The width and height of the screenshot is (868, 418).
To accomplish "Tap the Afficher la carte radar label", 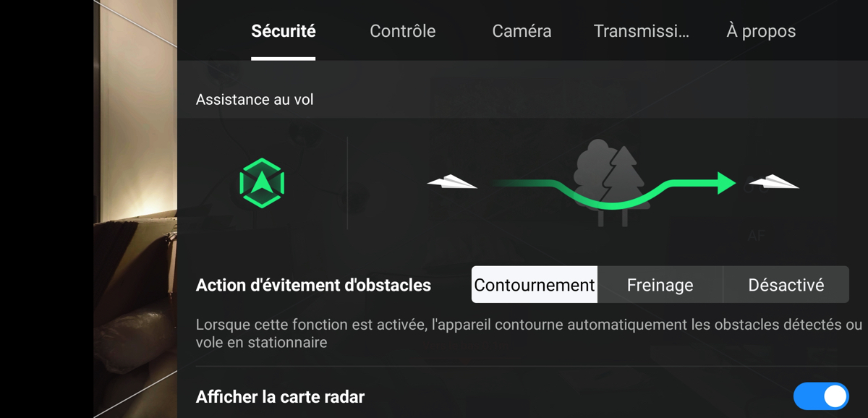I will (280, 397).
